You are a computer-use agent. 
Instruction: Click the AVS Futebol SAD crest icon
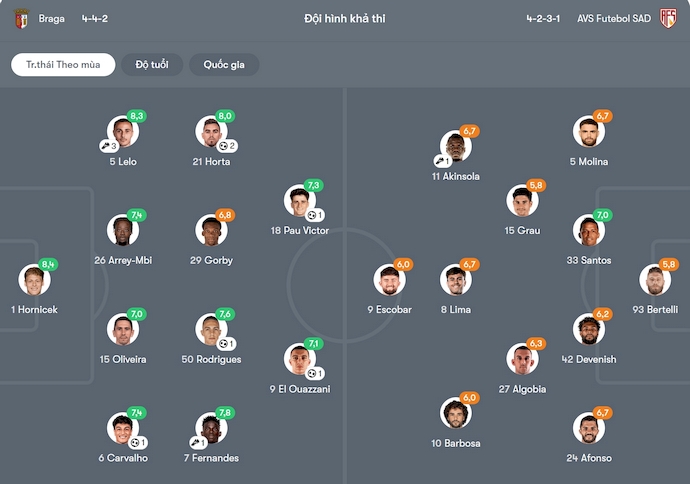tap(668, 18)
